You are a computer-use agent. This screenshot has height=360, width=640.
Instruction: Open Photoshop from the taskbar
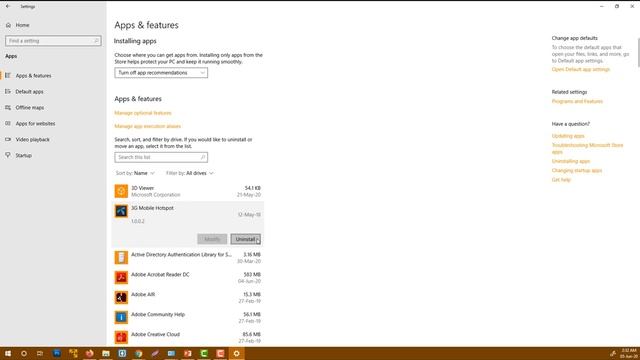(57, 353)
